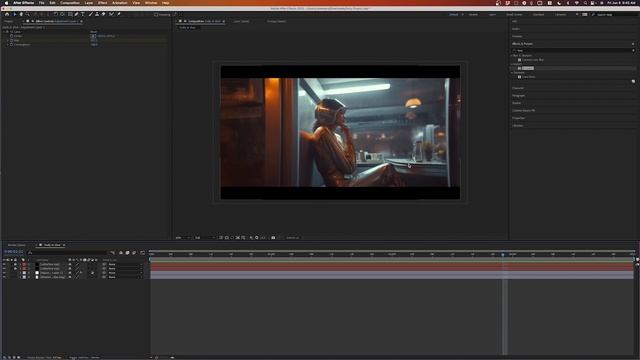The image size is (640, 360).
Task: Open the parent dropdown for layer 3
Action: [x=125, y=273]
